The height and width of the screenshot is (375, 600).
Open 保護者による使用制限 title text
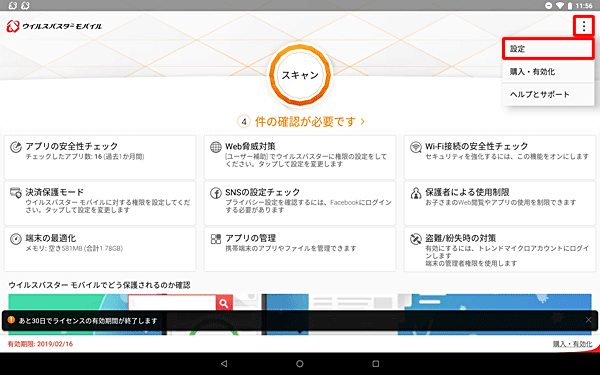point(467,192)
